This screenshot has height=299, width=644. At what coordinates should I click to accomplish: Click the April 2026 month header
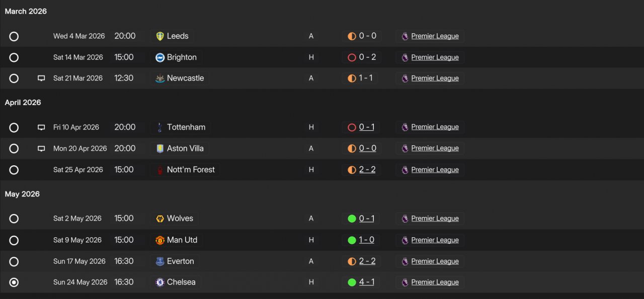(x=23, y=103)
